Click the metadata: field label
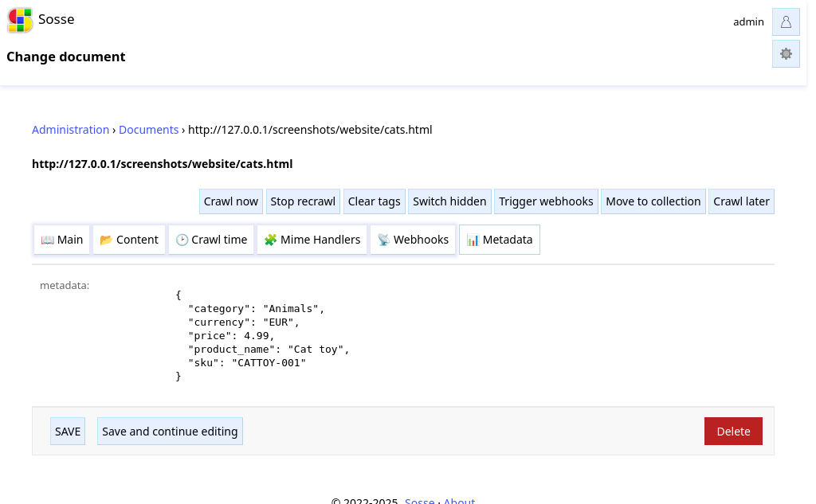 pyautogui.click(x=65, y=286)
